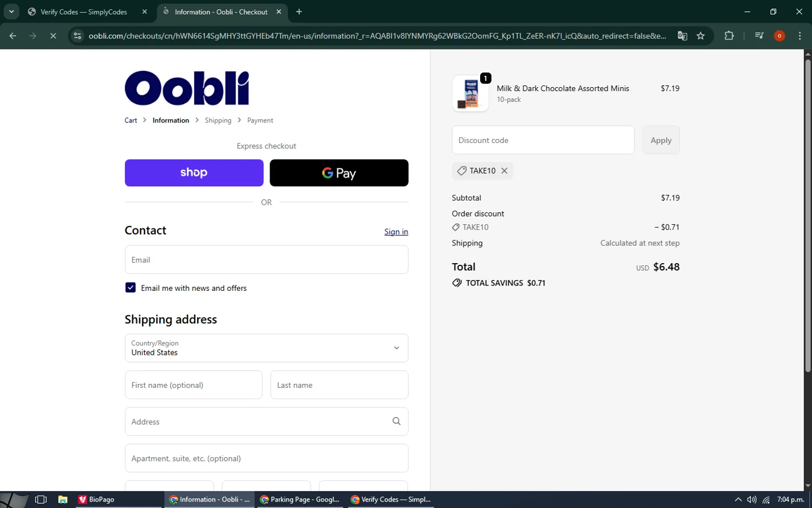Click Milk & Dark Chocolate Assorted Minis title
Viewport: 812px width, 508px height.
pos(563,88)
